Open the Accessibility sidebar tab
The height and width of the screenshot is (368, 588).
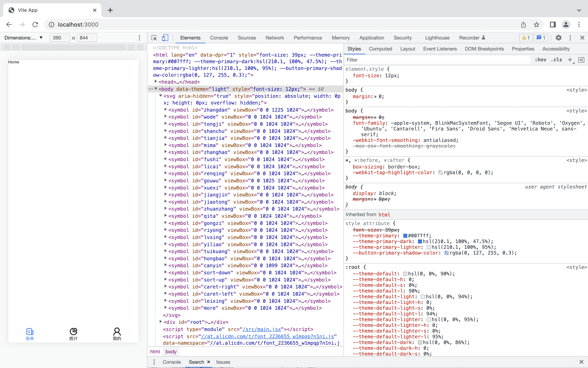[x=556, y=49]
